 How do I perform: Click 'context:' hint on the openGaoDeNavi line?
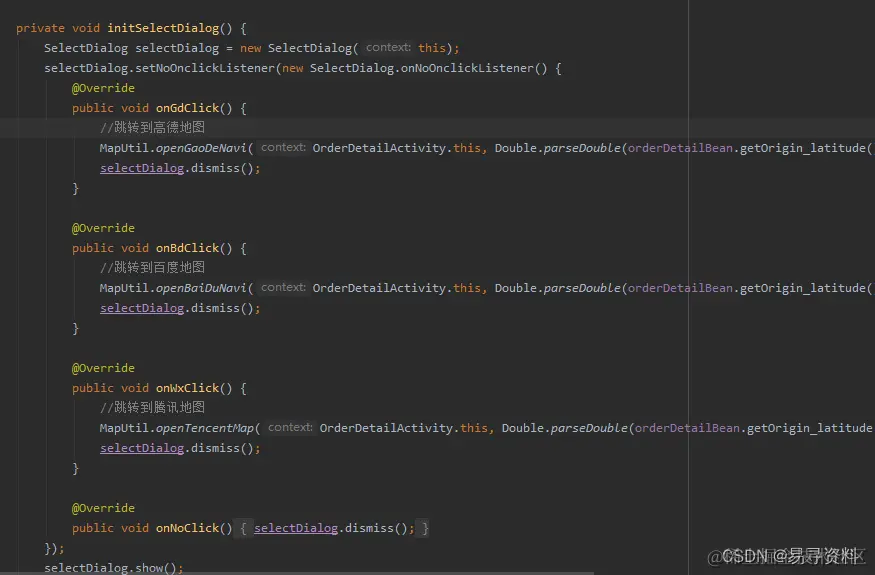(283, 147)
